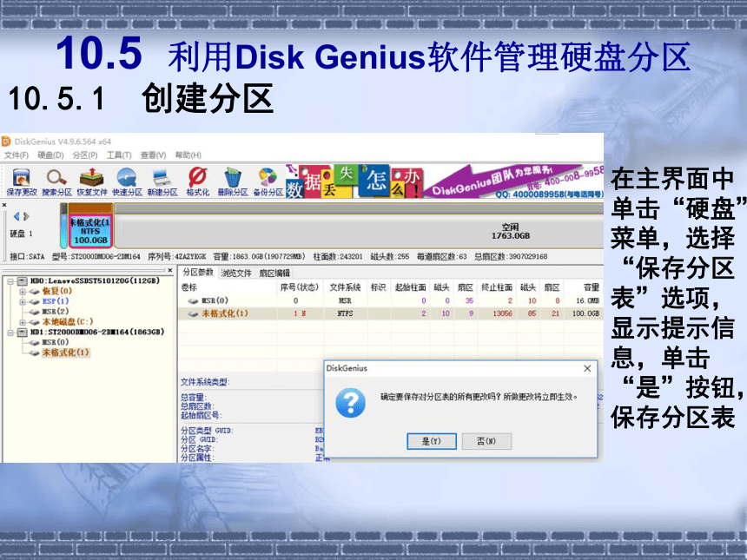747x560 pixels.
Task: Expand the 恢复(0) partition node
Action: tap(22, 291)
